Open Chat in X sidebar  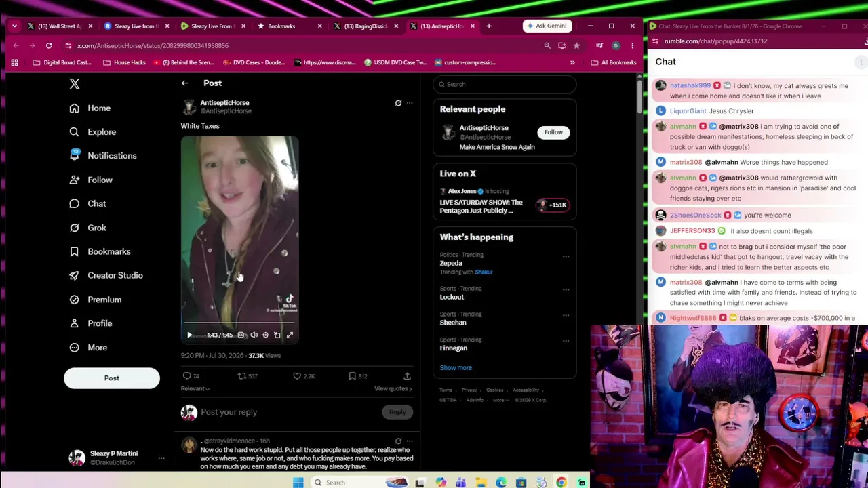87,204
